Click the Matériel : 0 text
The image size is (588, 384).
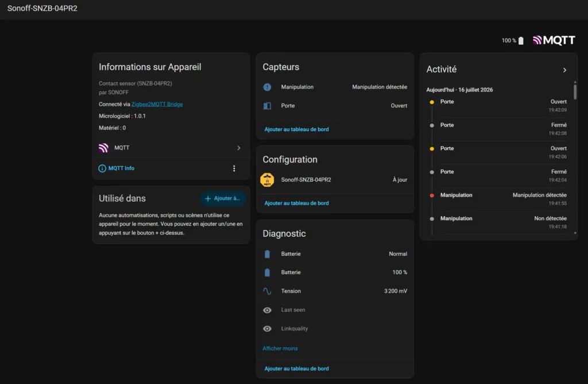[x=112, y=128]
